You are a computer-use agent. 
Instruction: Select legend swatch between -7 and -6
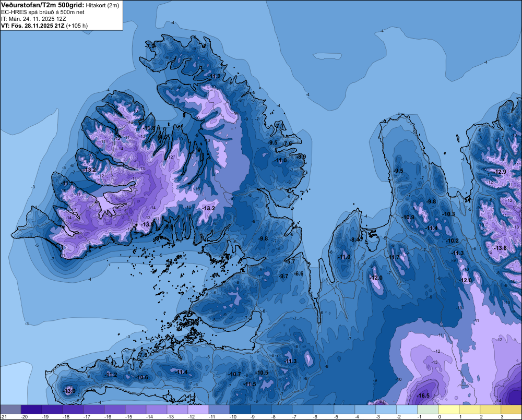(x=303, y=409)
